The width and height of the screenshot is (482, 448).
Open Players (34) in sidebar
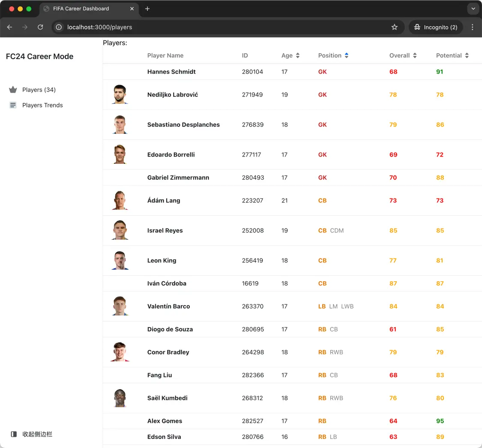(39, 90)
